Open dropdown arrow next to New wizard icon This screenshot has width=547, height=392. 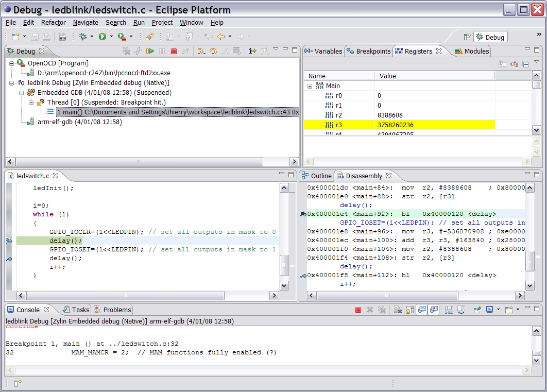(24, 37)
